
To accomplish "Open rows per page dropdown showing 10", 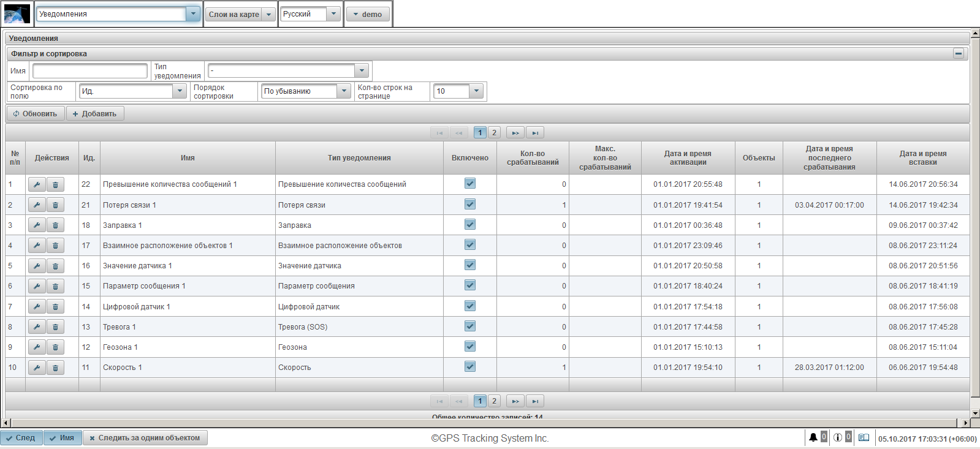I will (x=477, y=91).
